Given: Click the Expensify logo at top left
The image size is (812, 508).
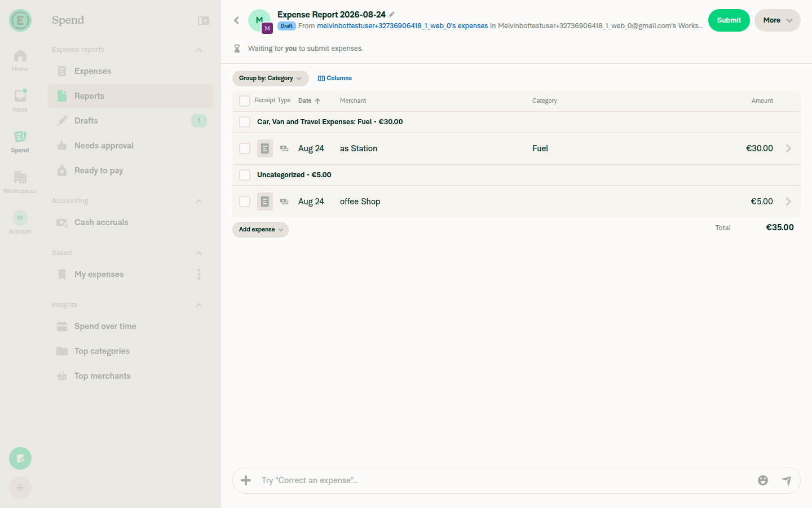Looking at the screenshot, I should (20, 20).
